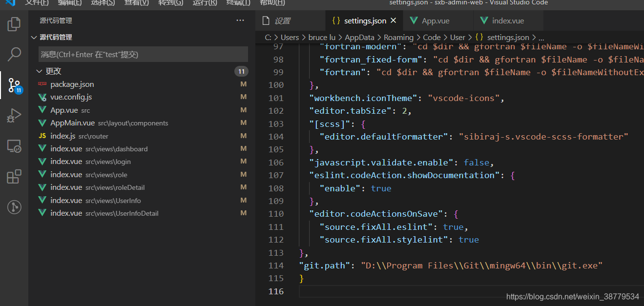The height and width of the screenshot is (306, 644).
Task: Click line number 114 in the gutter
Action: [x=276, y=265]
